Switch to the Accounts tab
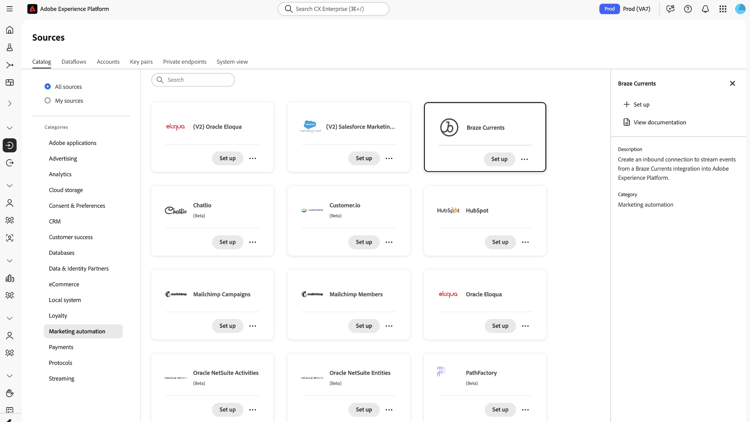The height and width of the screenshot is (422, 750). [108, 62]
